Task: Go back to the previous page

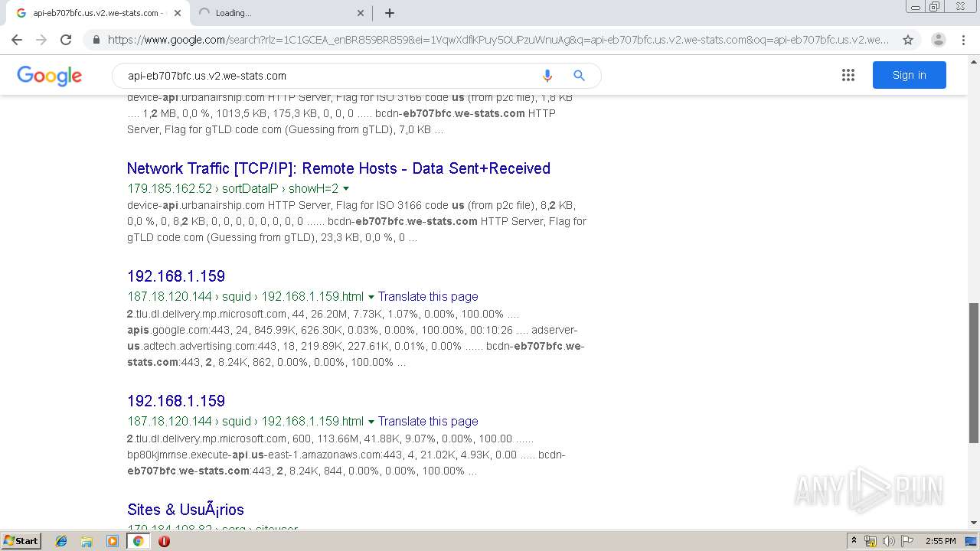Action: pos(17,40)
